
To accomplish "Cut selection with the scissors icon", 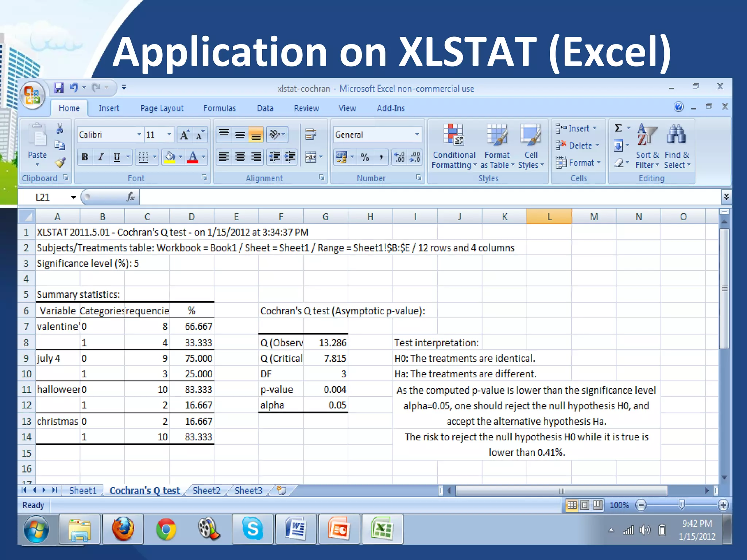I will (60, 129).
